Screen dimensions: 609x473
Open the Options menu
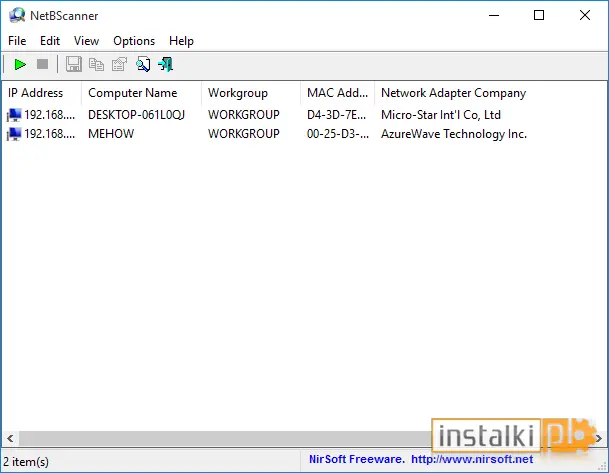coord(134,41)
